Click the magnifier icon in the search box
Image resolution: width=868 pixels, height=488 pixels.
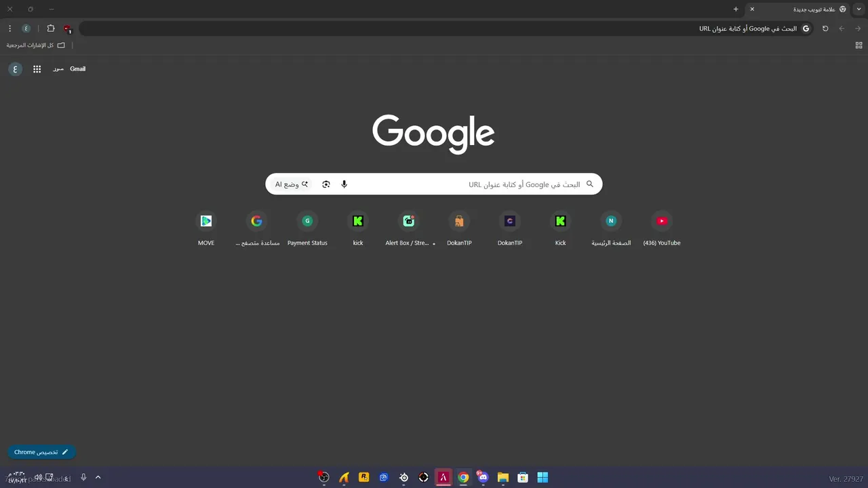click(x=589, y=184)
